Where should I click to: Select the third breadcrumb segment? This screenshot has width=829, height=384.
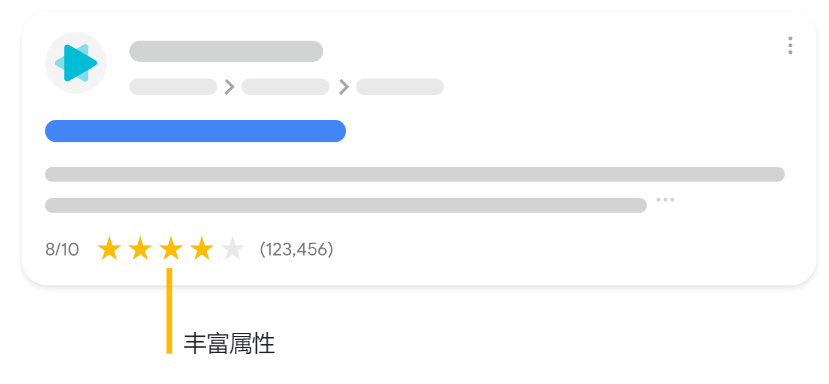pos(400,87)
